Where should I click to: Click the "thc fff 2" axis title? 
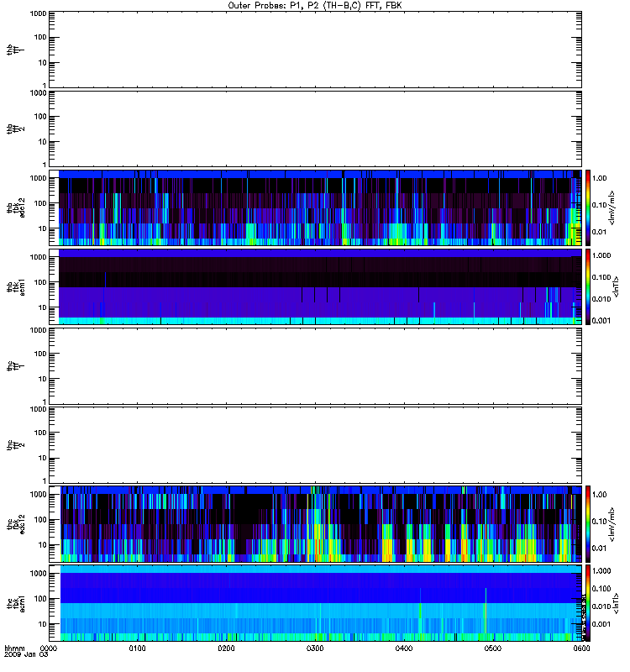[x=15, y=445]
